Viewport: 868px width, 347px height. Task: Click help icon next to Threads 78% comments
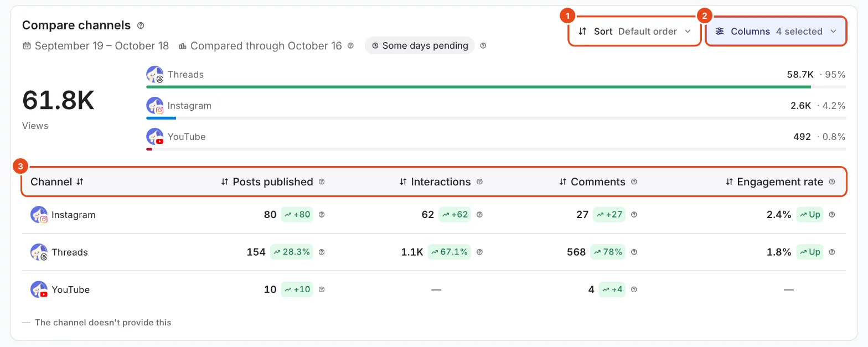(634, 252)
